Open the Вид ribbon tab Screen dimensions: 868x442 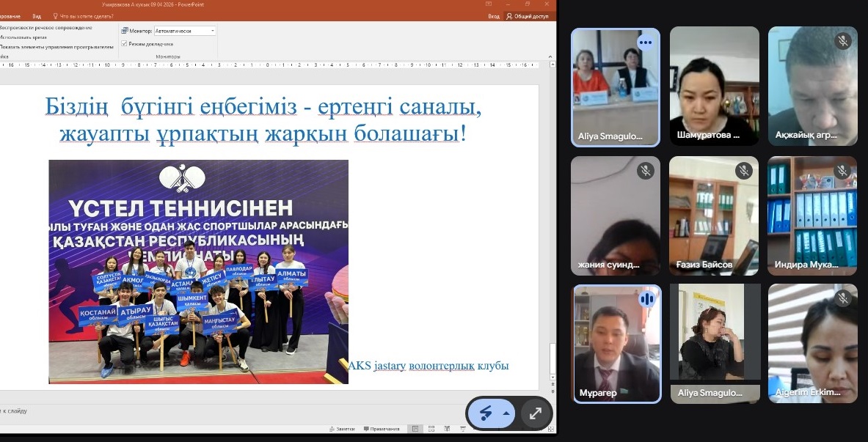click(37, 15)
